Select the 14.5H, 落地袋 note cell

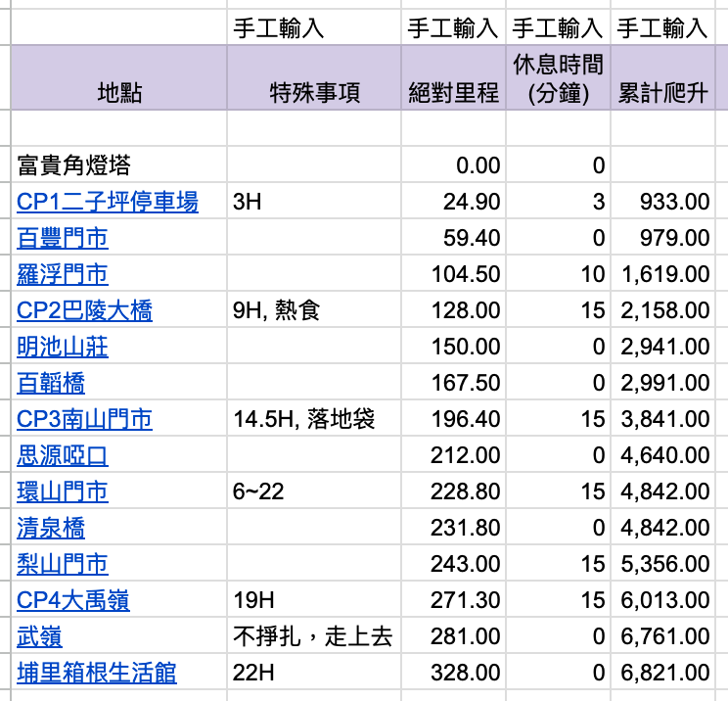[x=314, y=418]
